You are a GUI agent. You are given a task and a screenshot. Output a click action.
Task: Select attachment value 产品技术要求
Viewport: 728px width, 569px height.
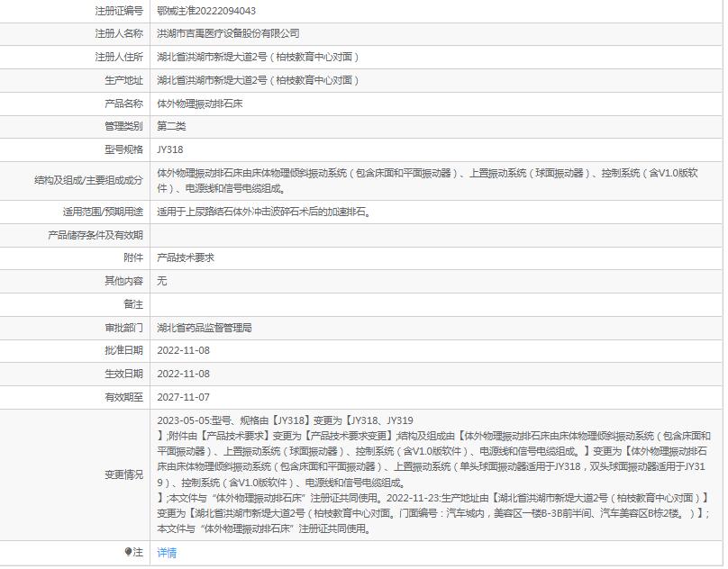(186, 257)
